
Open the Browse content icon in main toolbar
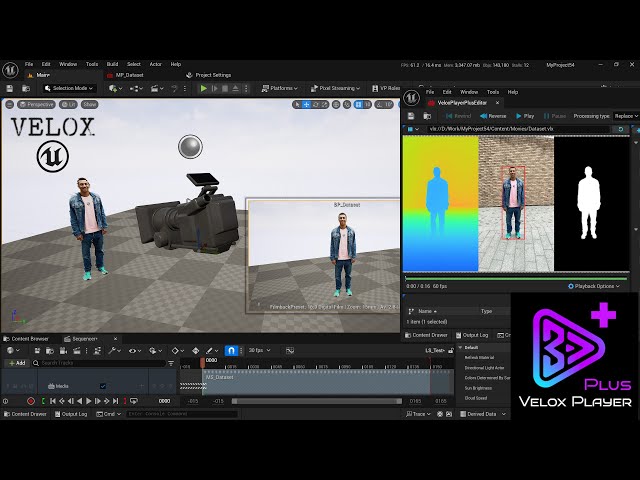[26, 88]
